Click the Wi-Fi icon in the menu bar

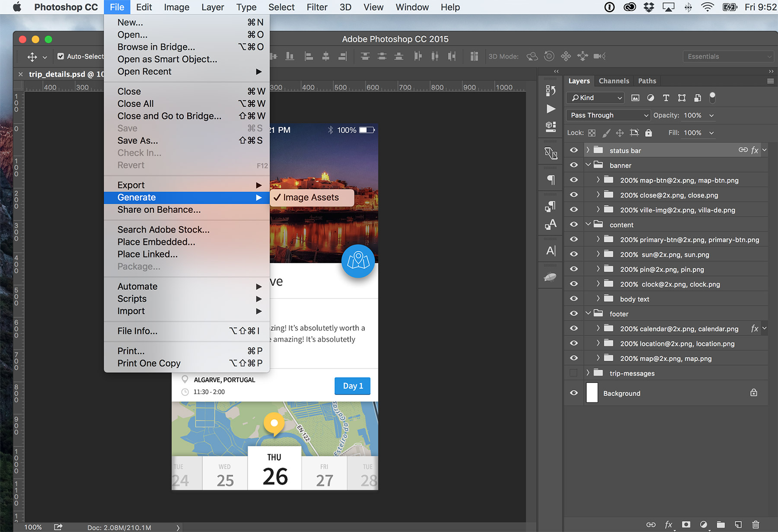(707, 7)
